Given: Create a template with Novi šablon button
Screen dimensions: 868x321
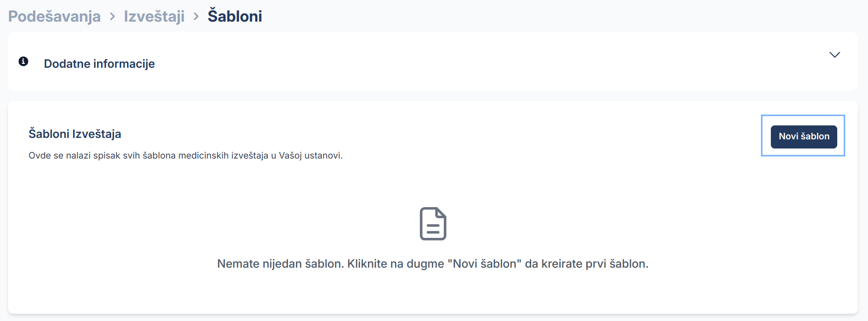Looking at the screenshot, I should [804, 136].
